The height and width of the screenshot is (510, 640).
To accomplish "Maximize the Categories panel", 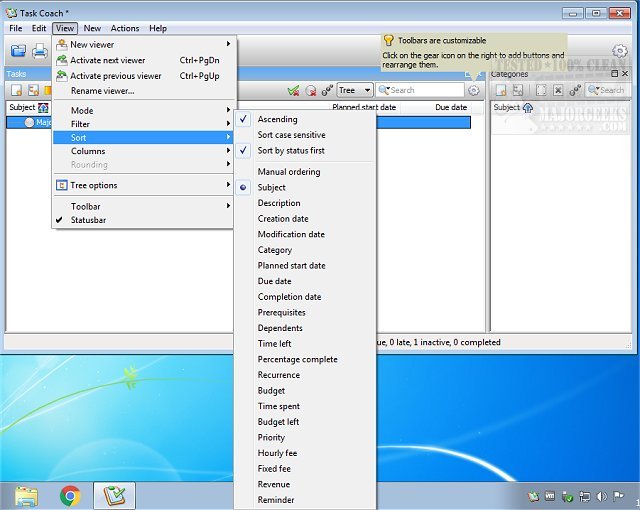I will pyautogui.click(x=614, y=74).
